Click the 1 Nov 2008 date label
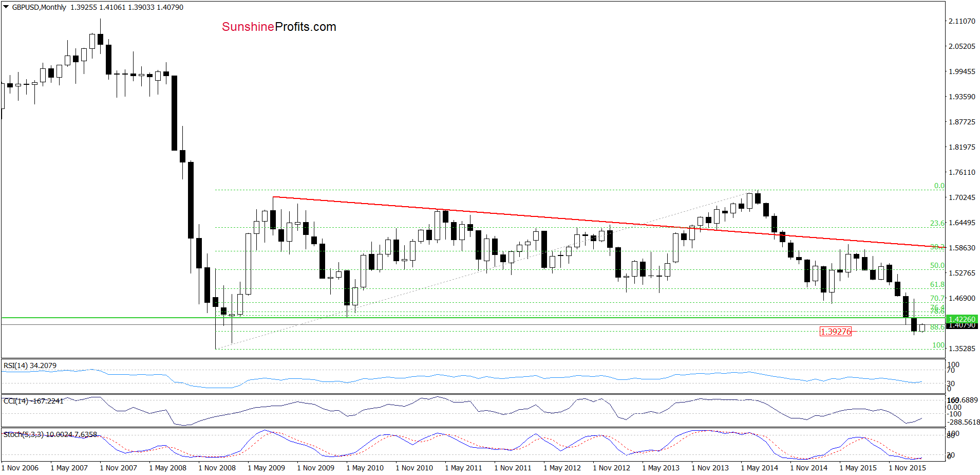The height and width of the screenshot is (475, 980). pyautogui.click(x=217, y=468)
